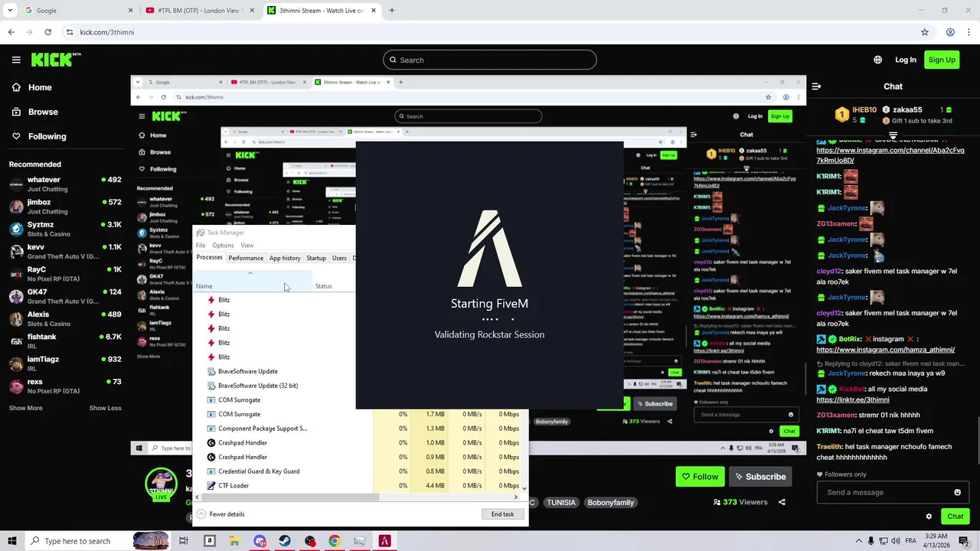Screen dimensions: 980x551
Task: Click Show More under Recommended
Action: [25, 408]
